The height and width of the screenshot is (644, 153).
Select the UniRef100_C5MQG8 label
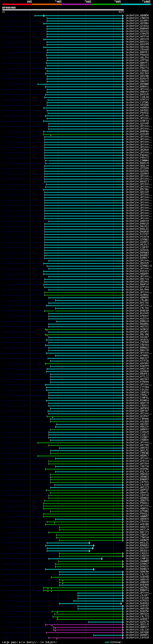(x=137, y=71)
